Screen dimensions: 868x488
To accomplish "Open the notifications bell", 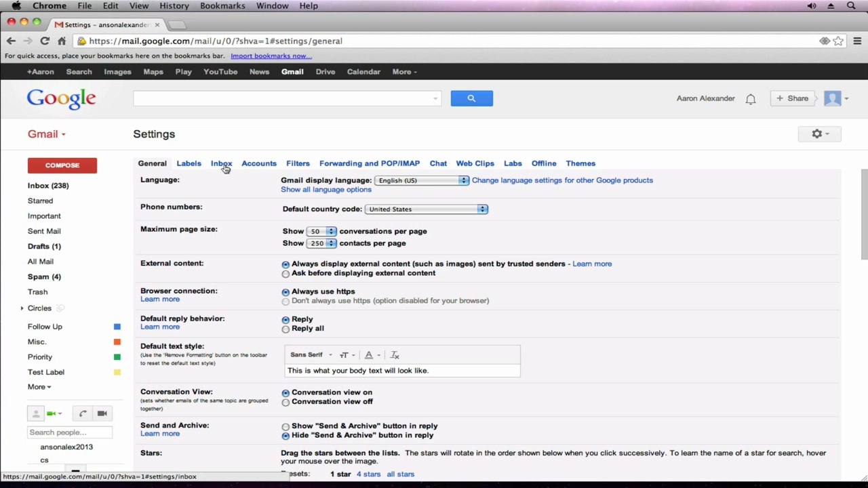I will click(751, 99).
